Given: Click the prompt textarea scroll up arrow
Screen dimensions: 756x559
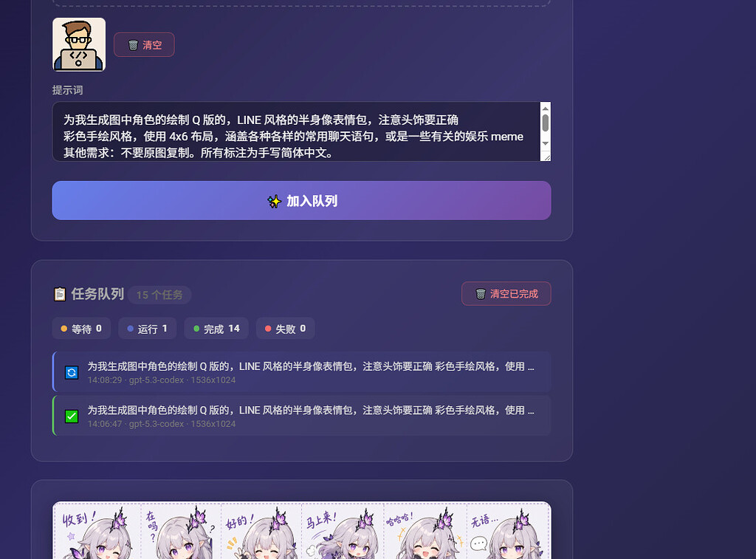Looking at the screenshot, I should [546, 108].
